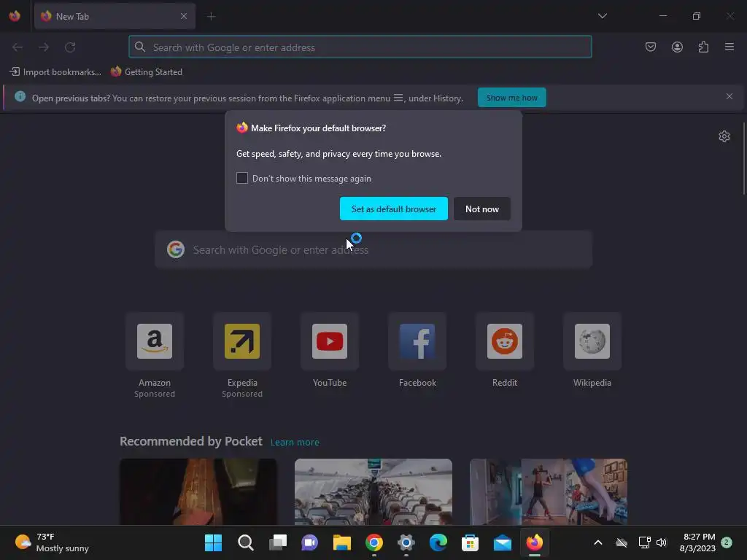Open a new tab with plus icon
This screenshot has width=747, height=560.
(212, 16)
